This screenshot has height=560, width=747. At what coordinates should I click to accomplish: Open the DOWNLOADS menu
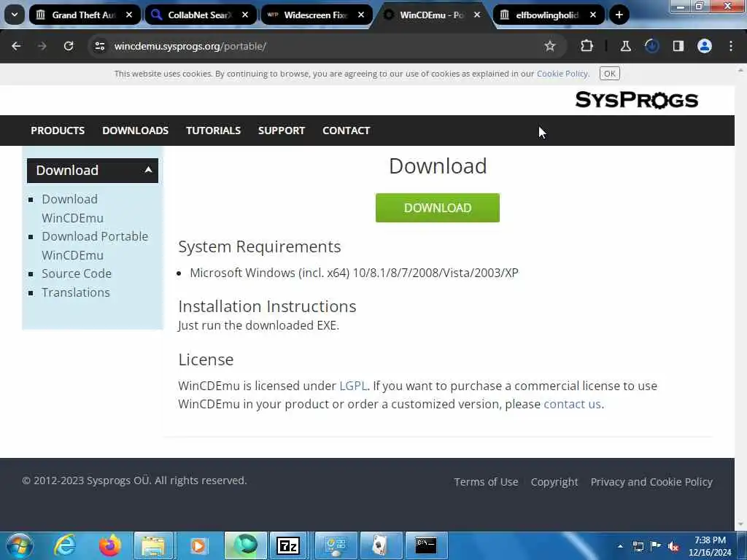click(135, 131)
